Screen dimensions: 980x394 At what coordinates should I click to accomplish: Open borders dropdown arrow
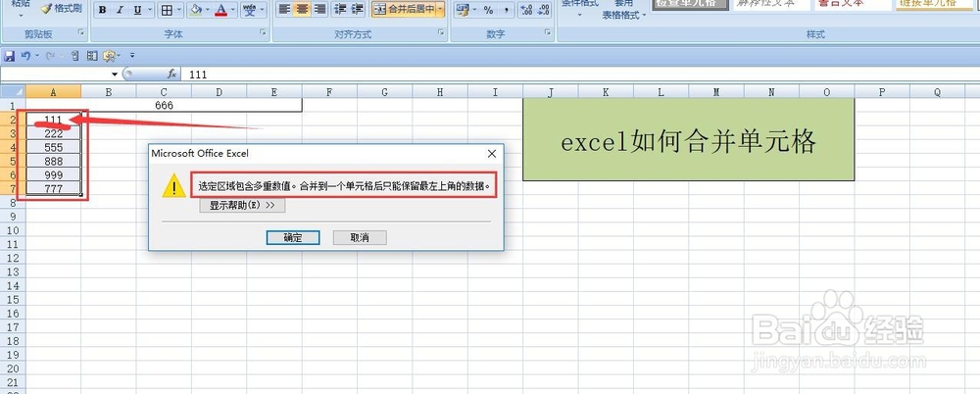pyautogui.click(x=179, y=10)
